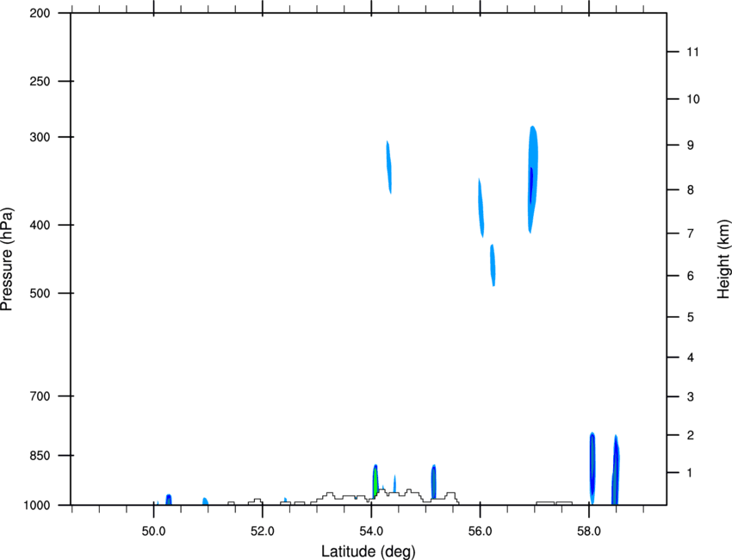
Task: Click the 4 km height tick label
Action: (691, 358)
